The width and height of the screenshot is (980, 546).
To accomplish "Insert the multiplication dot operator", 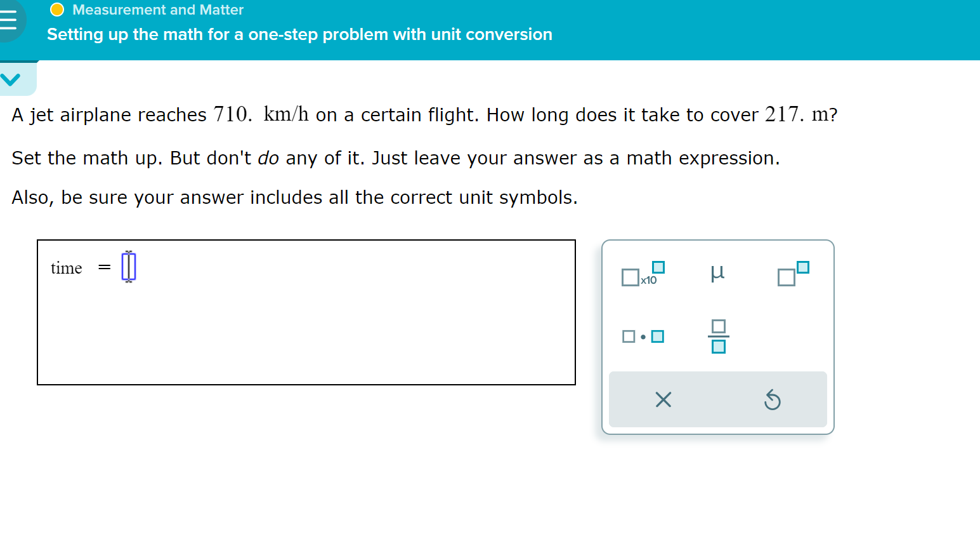I will coord(642,336).
